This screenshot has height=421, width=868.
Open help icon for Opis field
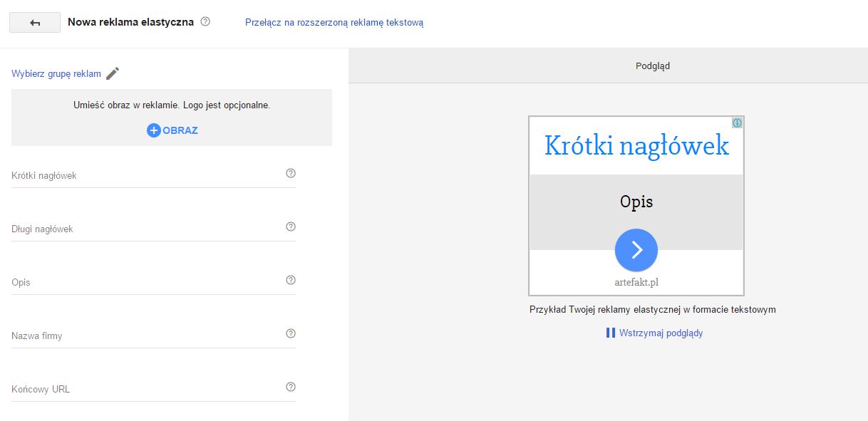coord(290,280)
